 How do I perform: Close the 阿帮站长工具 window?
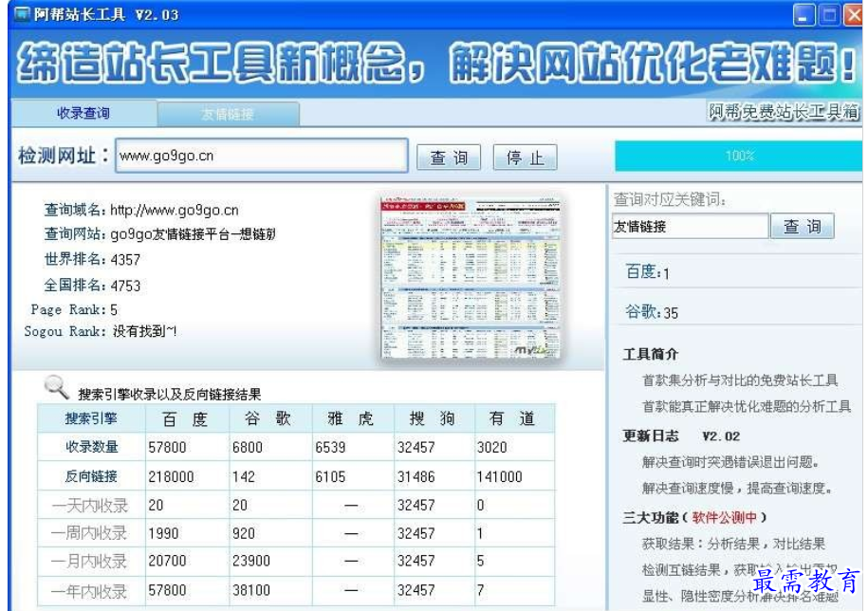click(x=853, y=15)
